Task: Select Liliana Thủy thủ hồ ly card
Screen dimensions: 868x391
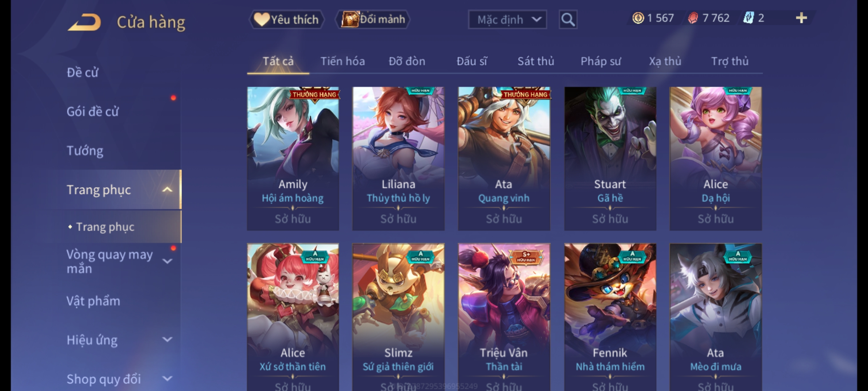Action: 398,159
